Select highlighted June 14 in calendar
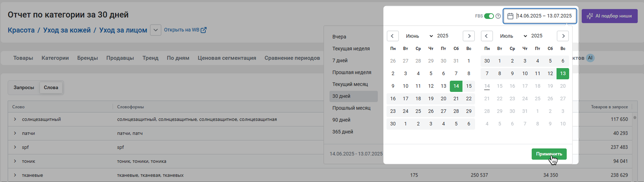The width and height of the screenshot is (644, 182). click(x=456, y=86)
